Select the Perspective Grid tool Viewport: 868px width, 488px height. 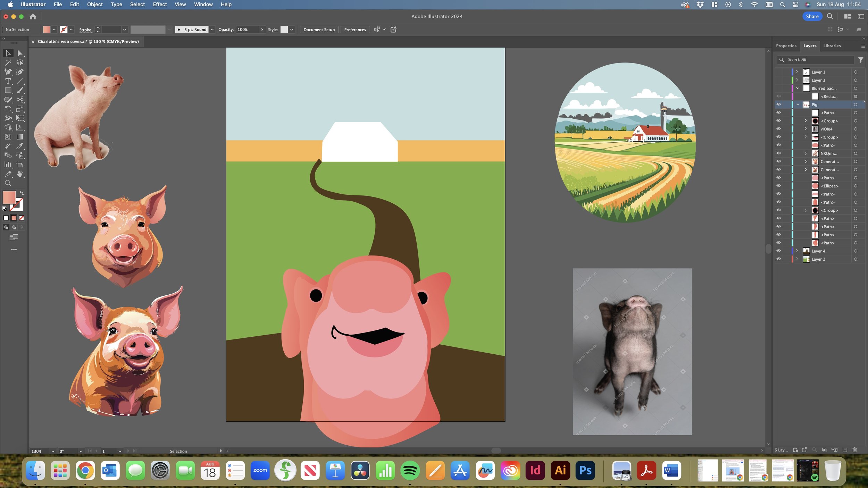pyautogui.click(x=20, y=127)
